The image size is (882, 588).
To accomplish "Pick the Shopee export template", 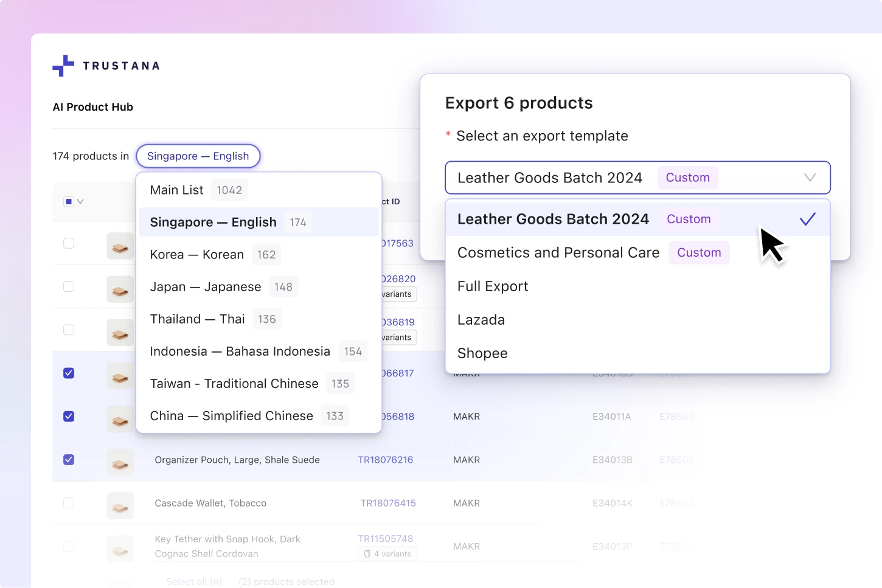I will [x=637, y=353].
